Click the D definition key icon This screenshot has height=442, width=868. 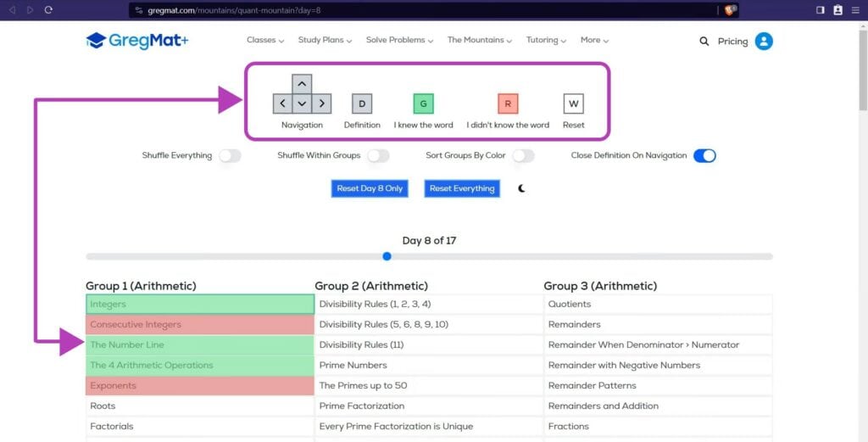click(362, 104)
